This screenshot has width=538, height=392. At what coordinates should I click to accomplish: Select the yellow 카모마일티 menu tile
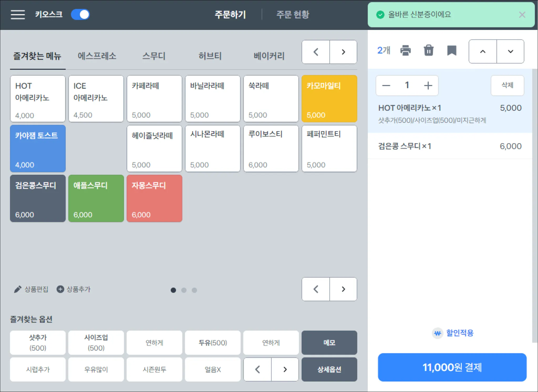[329, 99]
